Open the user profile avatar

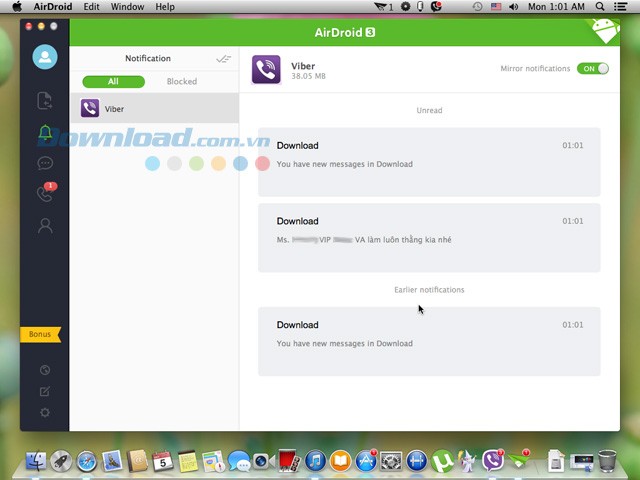click(44, 57)
